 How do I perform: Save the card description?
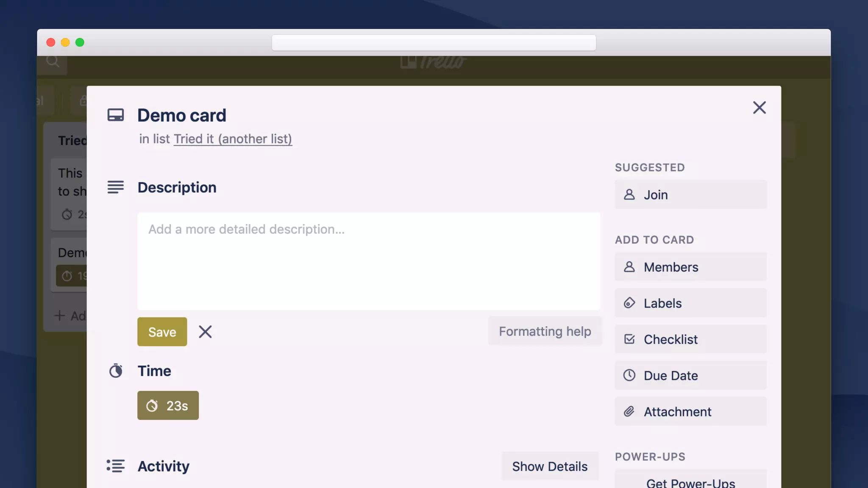click(162, 332)
